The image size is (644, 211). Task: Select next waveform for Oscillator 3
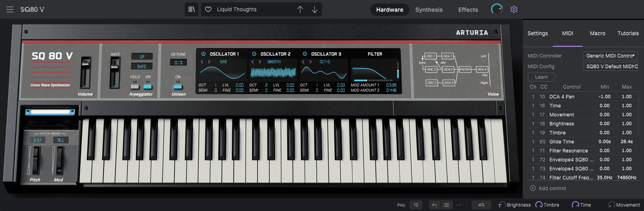pos(310,62)
